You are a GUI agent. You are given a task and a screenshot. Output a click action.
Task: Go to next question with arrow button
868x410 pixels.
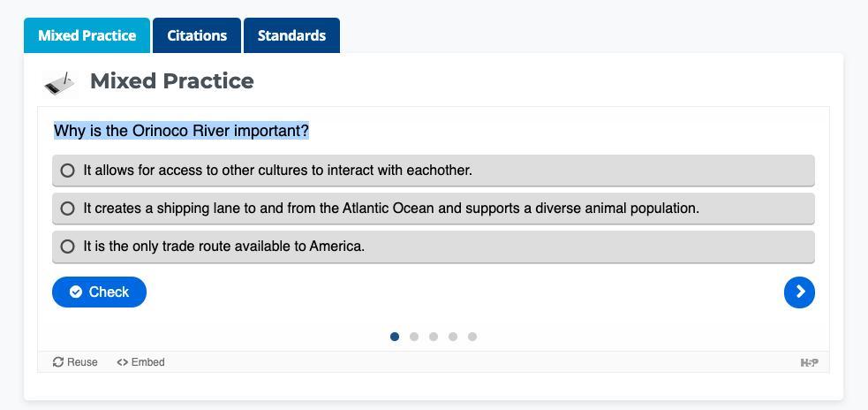(799, 292)
